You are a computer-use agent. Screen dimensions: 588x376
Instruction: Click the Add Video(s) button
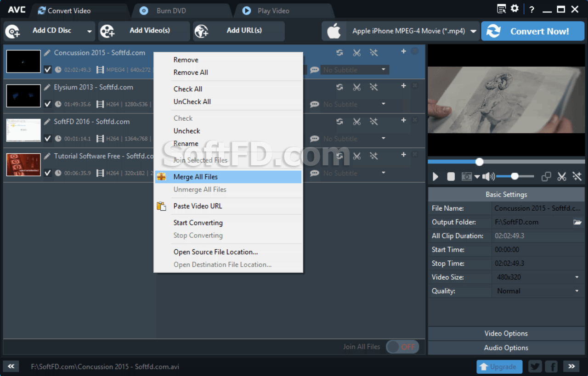point(144,31)
